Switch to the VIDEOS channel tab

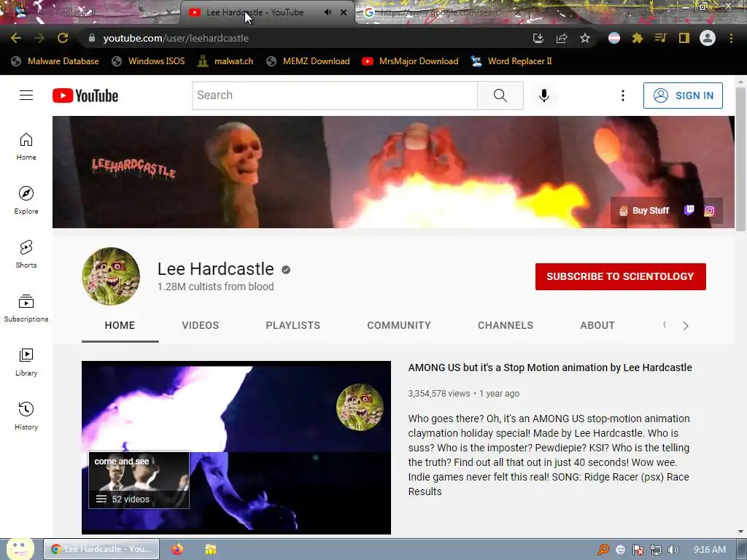click(200, 325)
